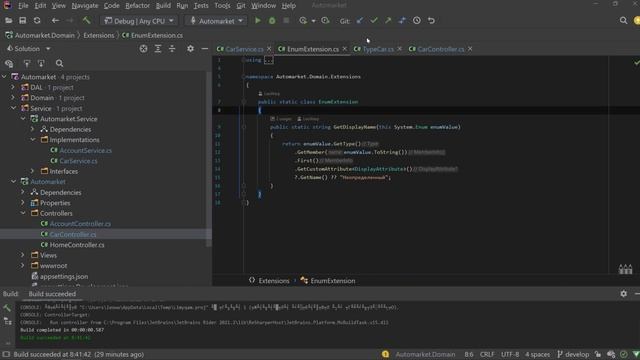
Task: Click the search icon in Solution toolbar
Action: tap(60, 63)
